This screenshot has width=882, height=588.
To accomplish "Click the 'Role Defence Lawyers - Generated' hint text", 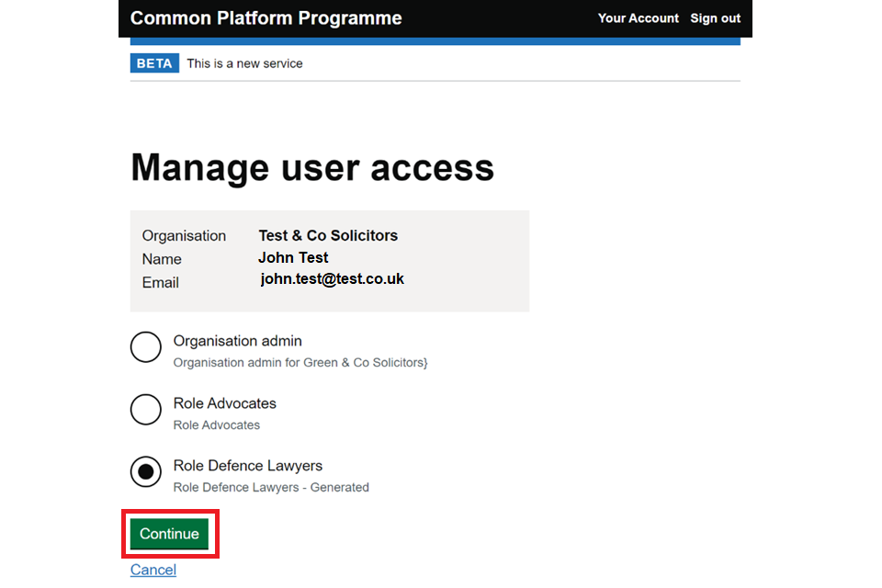I will (x=271, y=488).
